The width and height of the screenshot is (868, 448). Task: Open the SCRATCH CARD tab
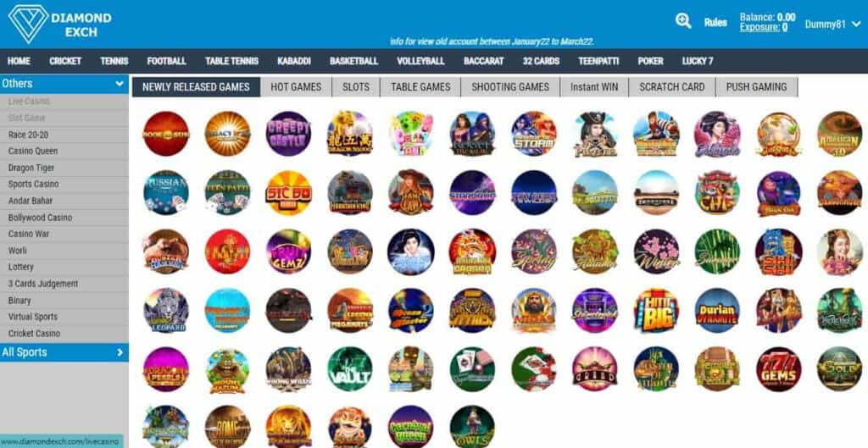672,87
